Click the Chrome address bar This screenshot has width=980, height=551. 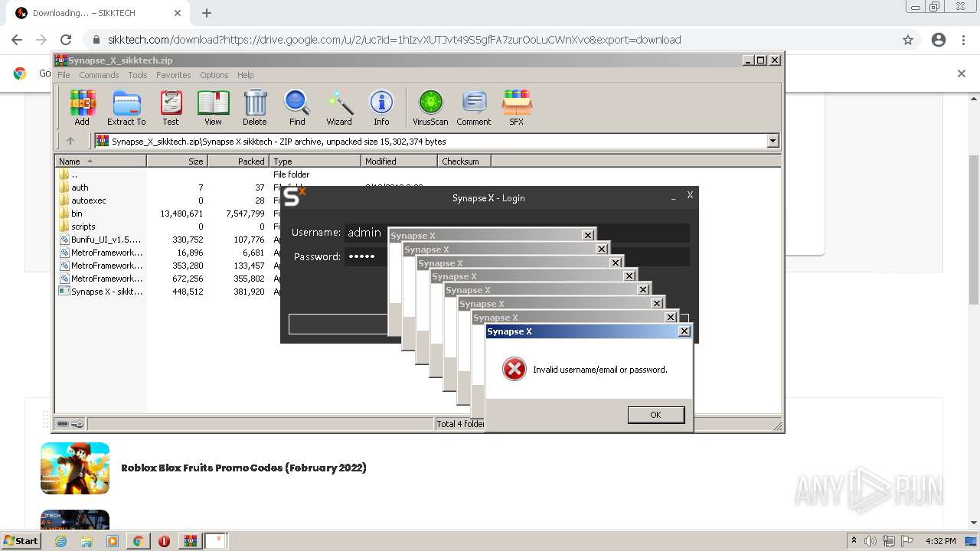point(490,40)
